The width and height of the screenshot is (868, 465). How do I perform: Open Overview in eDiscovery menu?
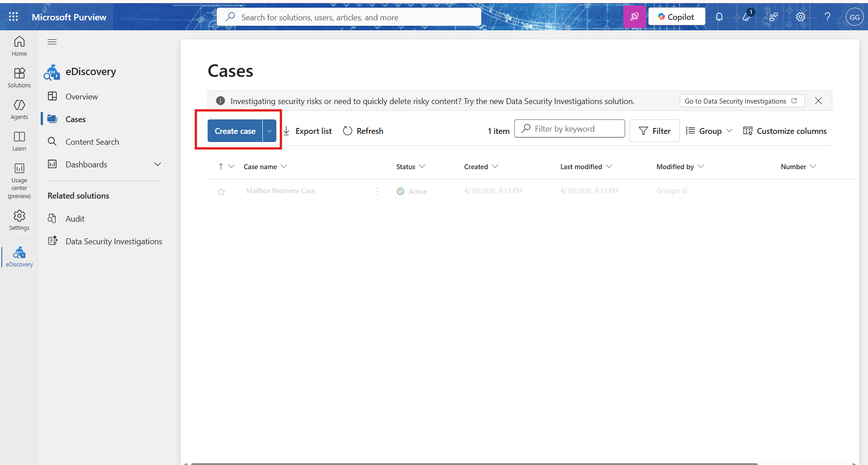(81, 96)
